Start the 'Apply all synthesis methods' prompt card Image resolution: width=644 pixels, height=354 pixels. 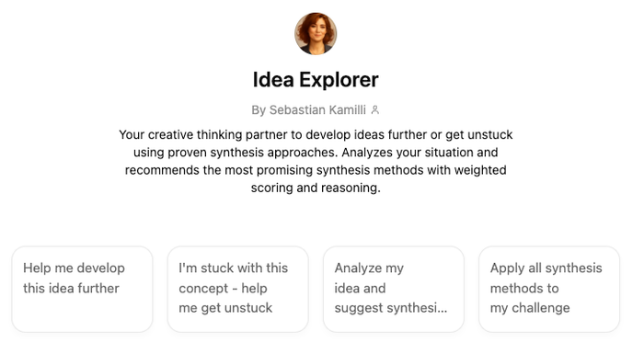(549, 289)
